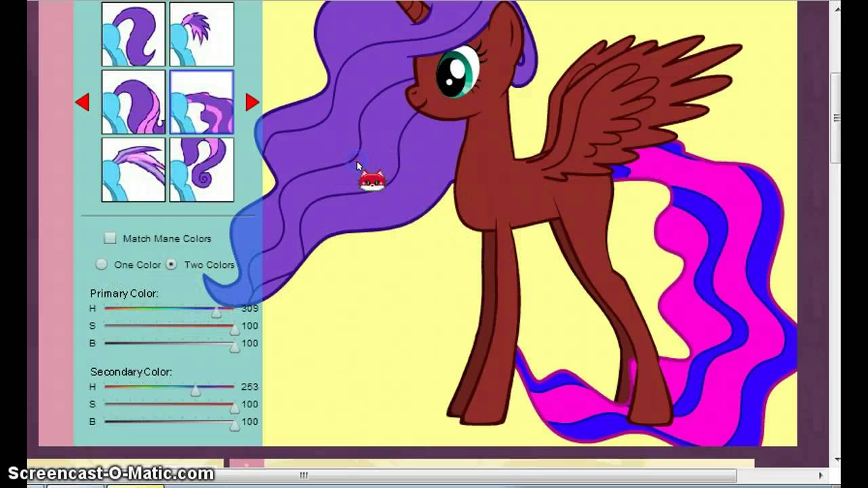Viewport: 868px width, 488px height.
Task: Click the Secondary Color label
Action: [131, 372]
